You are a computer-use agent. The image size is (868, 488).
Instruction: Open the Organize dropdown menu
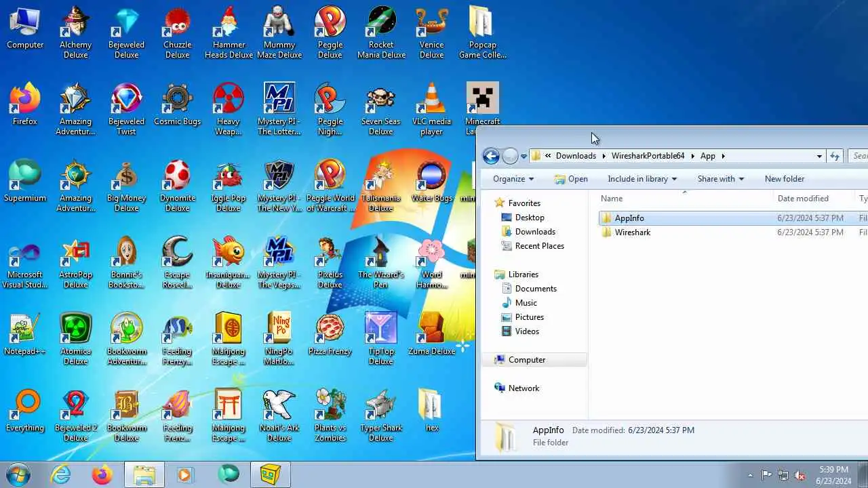coord(513,179)
